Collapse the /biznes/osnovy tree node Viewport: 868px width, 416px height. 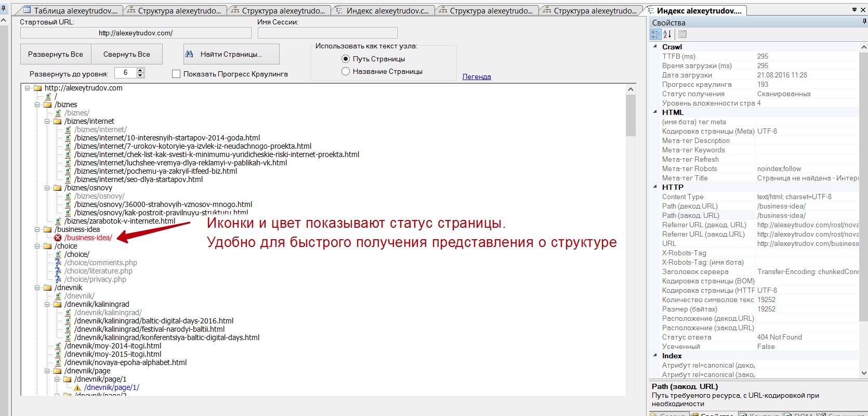[x=47, y=188]
